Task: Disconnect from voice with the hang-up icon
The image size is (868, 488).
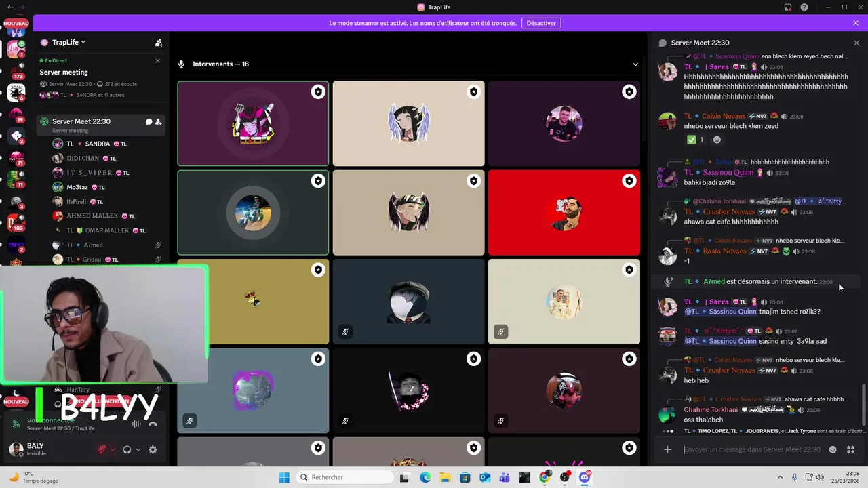Action: [x=153, y=424]
